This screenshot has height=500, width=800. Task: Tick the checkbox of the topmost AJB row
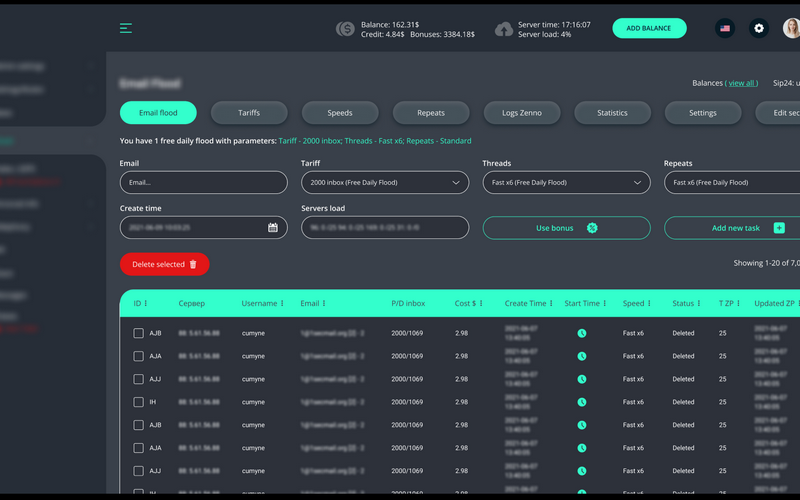coord(138,333)
